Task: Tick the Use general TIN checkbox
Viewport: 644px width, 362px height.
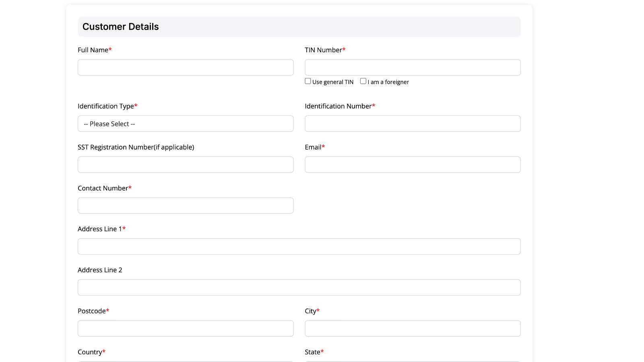Action: pyautogui.click(x=308, y=81)
